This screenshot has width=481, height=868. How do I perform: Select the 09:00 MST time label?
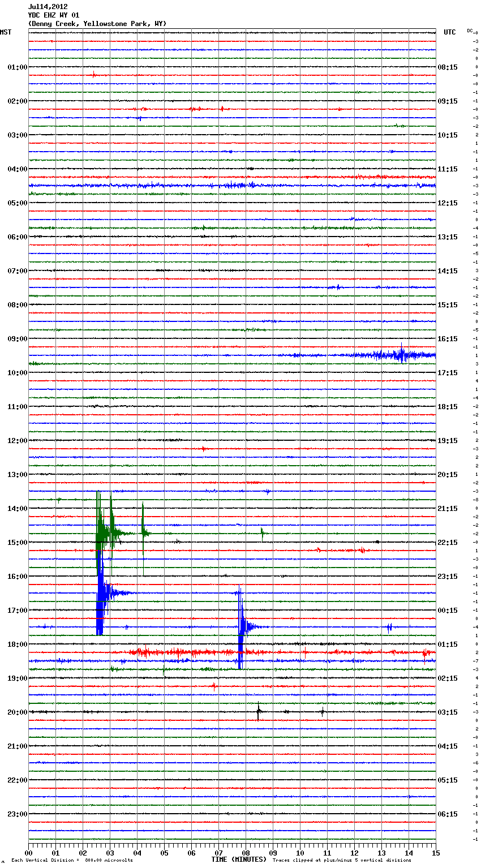pos(18,339)
